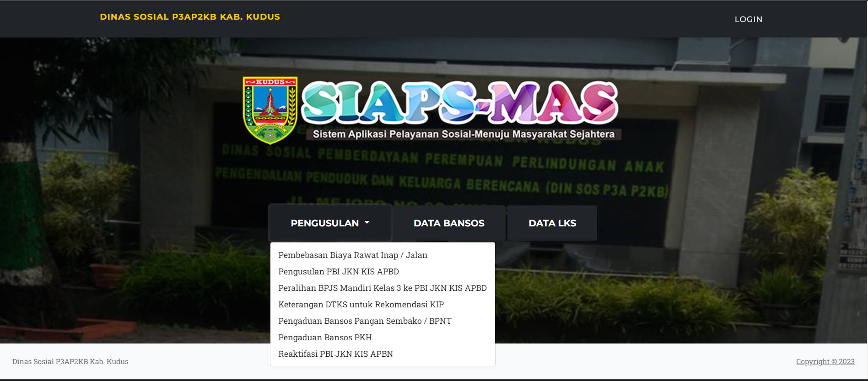Screen dimensions: 868x381
Task: Choose Pengaduan Bansos PKH
Action: tap(325, 338)
